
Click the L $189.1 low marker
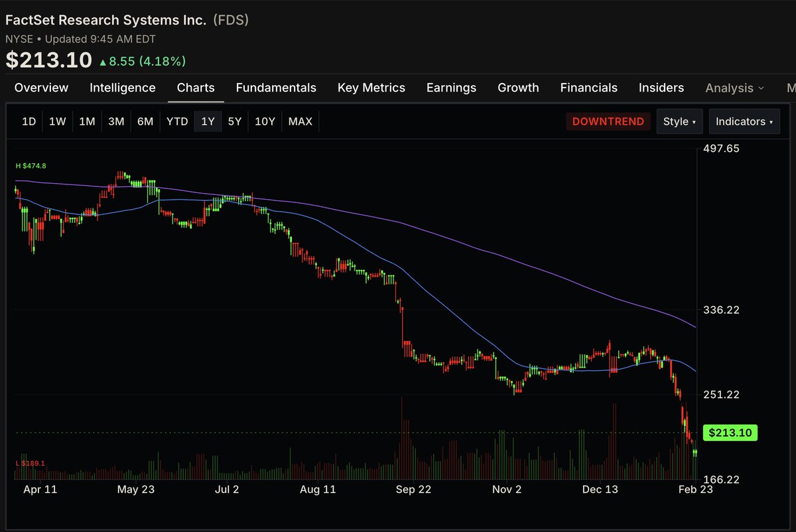[31, 463]
